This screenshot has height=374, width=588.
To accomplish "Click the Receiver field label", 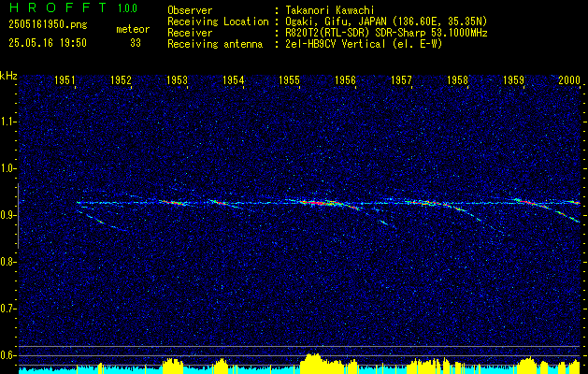I will point(190,33).
